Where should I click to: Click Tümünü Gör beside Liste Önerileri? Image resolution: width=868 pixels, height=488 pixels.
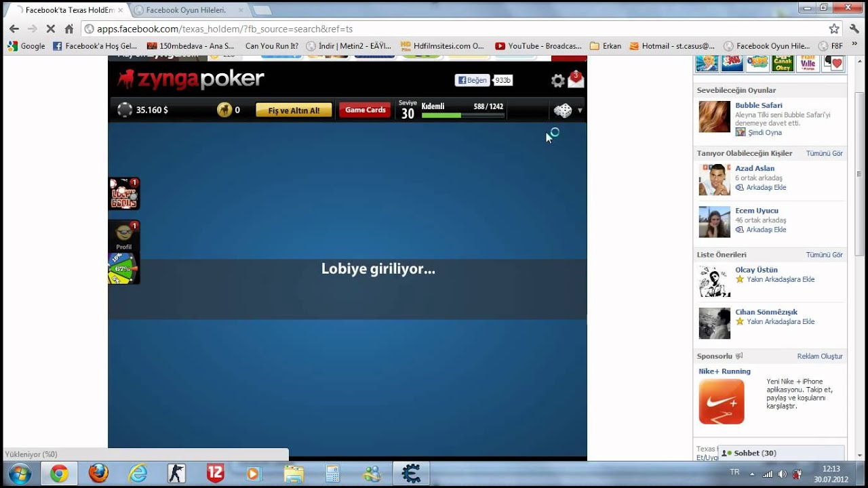824,255
